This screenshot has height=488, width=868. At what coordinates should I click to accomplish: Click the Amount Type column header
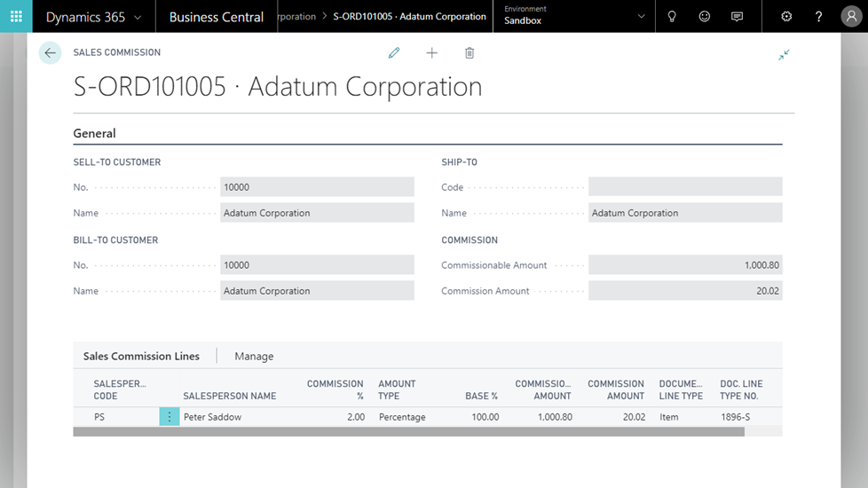(x=397, y=390)
